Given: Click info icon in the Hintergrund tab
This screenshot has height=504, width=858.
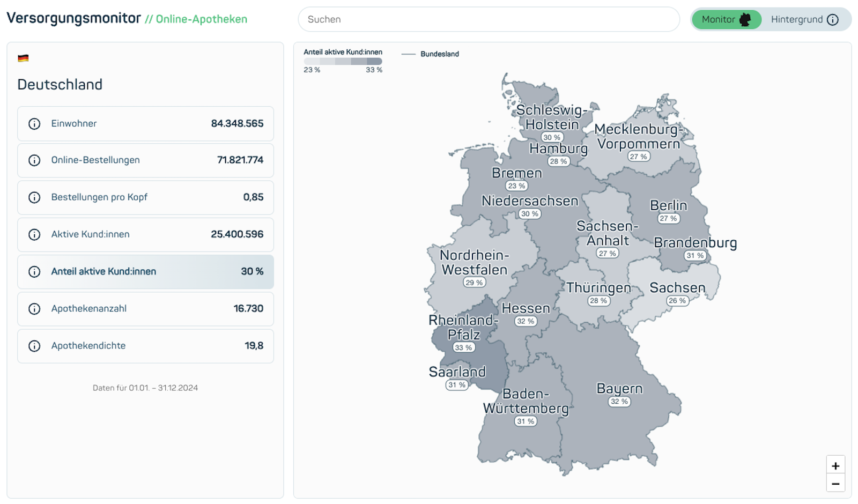Looking at the screenshot, I should 832,20.
